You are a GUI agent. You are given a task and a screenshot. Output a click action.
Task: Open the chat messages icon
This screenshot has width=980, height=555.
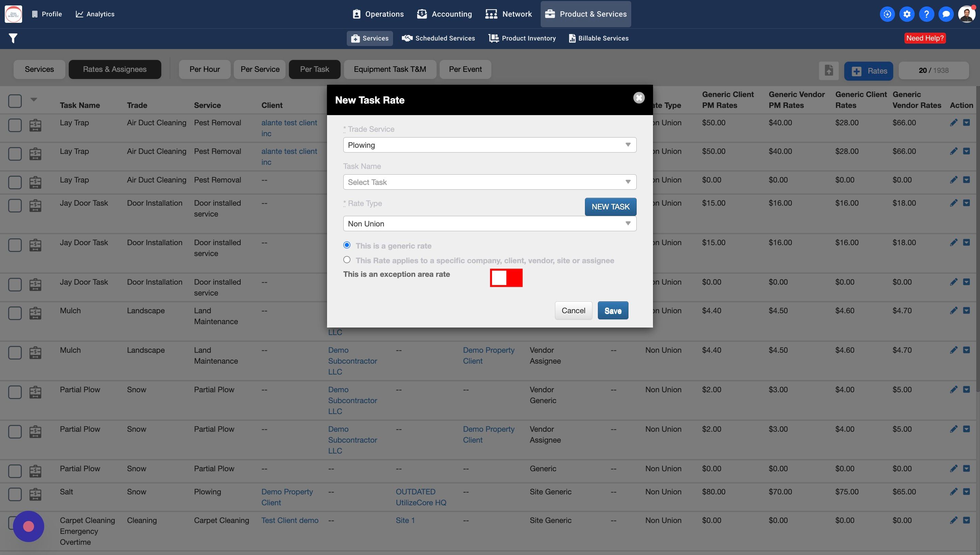[x=946, y=14]
